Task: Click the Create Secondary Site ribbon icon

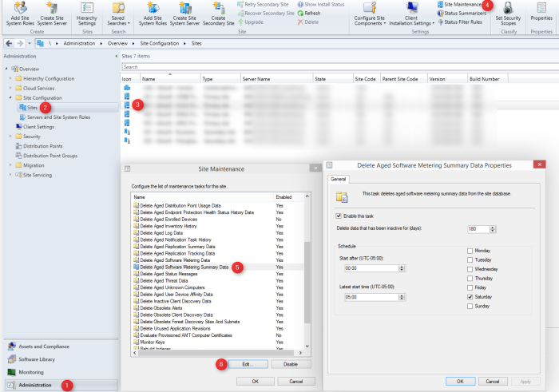Action: coord(219,14)
